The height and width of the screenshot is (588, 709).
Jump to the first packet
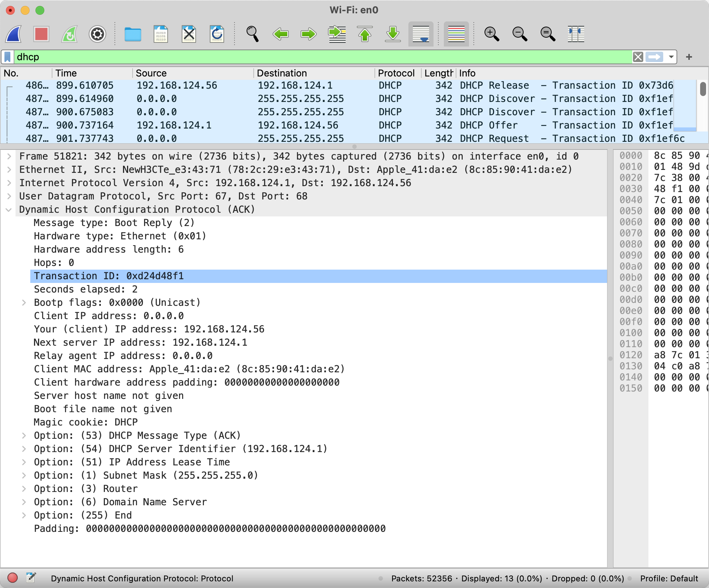pos(365,34)
